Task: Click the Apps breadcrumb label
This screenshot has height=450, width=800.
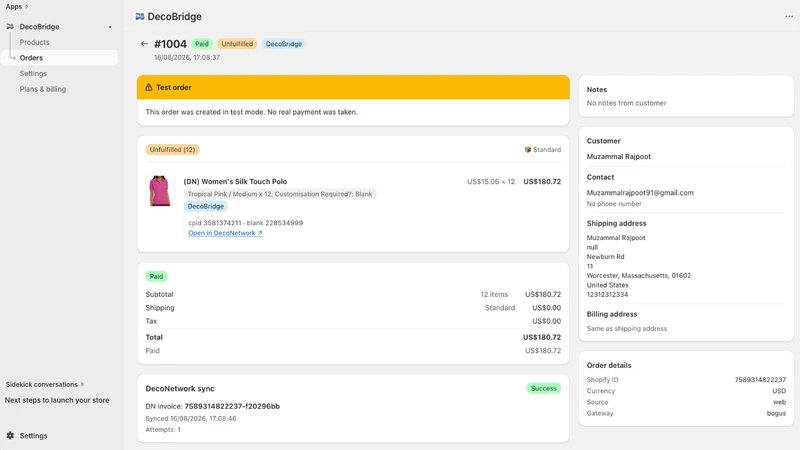Action: point(14,7)
